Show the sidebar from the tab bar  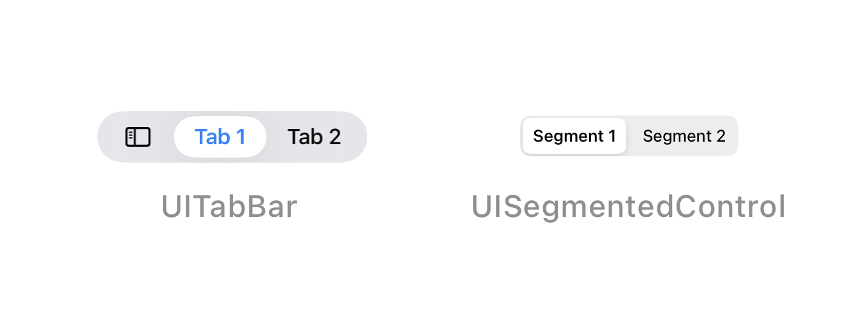point(138,137)
